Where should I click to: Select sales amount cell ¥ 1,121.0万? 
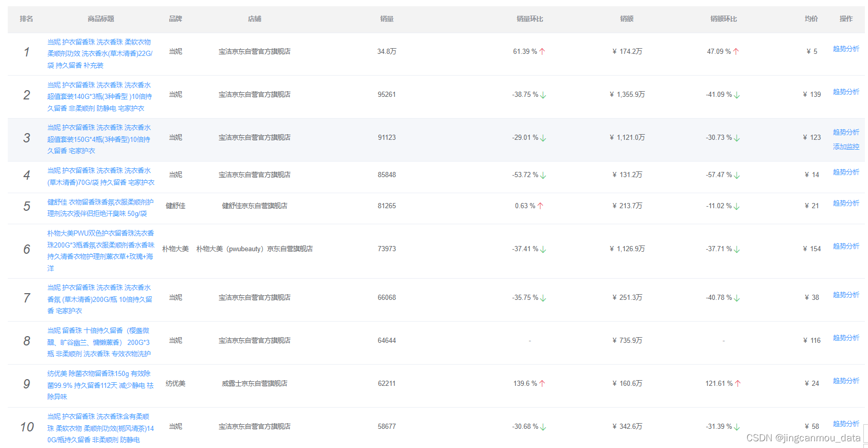click(627, 137)
